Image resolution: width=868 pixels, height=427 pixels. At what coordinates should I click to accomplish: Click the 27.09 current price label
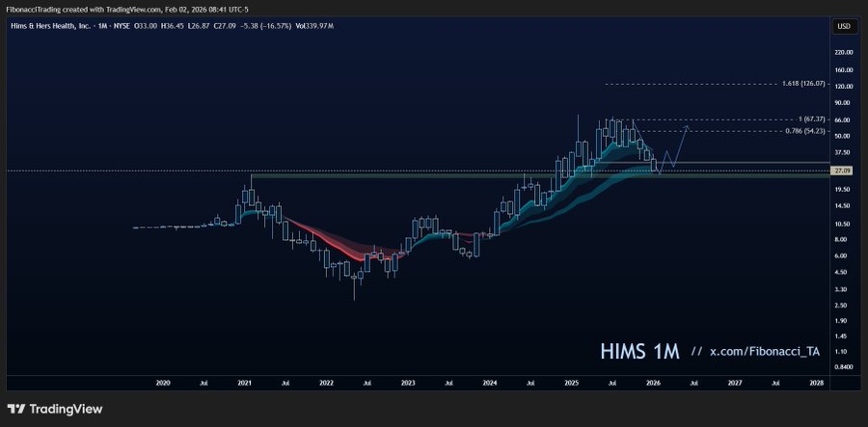[x=843, y=171]
